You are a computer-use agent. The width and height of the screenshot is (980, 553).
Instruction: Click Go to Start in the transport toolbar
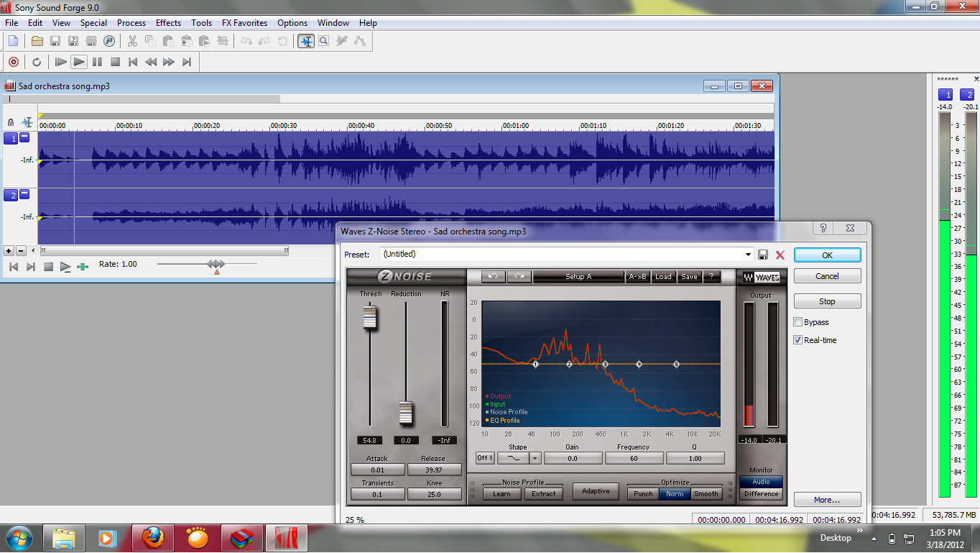[133, 62]
